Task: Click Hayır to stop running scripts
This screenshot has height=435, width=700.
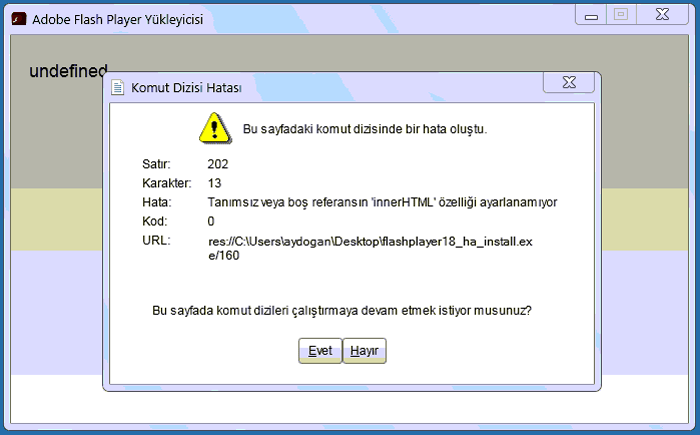Action: [364, 351]
